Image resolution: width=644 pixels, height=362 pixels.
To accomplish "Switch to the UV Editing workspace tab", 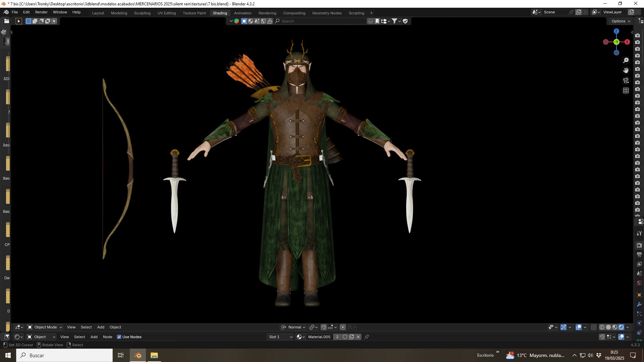I will [167, 13].
